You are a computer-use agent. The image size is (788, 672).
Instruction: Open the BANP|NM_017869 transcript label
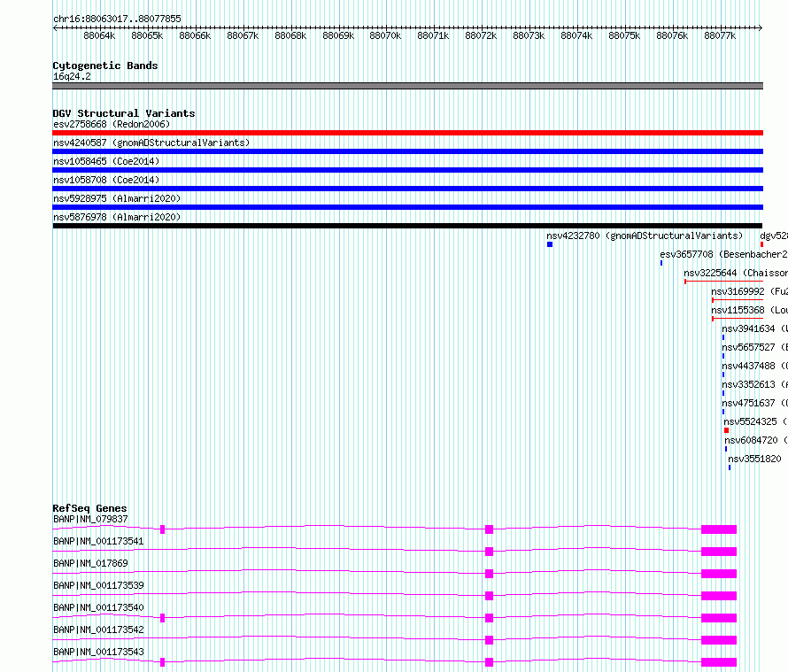point(90,563)
